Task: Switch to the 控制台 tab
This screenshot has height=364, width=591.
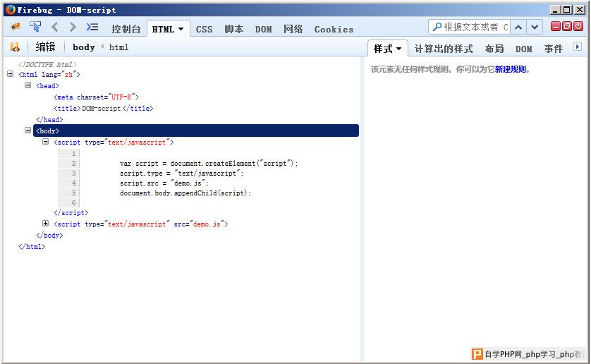Action: pyautogui.click(x=126, y=29)
